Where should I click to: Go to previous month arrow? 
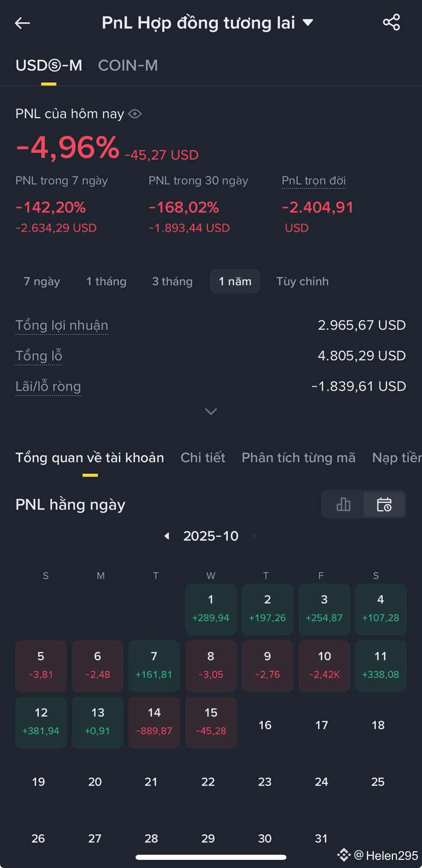(167, 536)
